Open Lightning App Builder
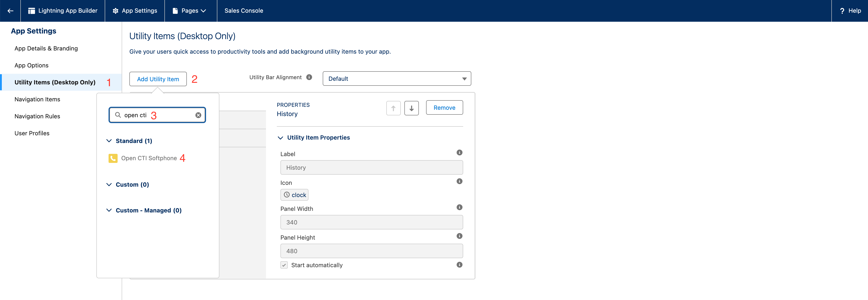Screen dimensions: 868x300 [63, 11]
